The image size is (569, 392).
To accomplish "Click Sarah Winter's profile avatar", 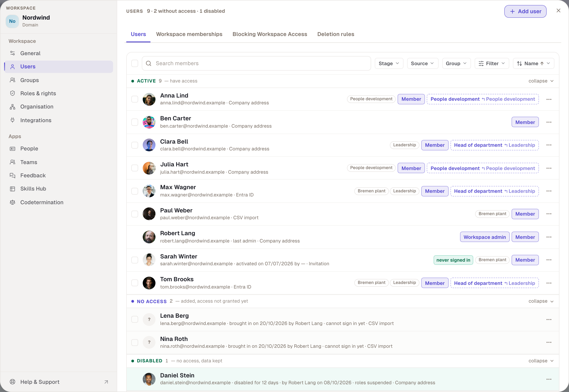I will (149, 260).
